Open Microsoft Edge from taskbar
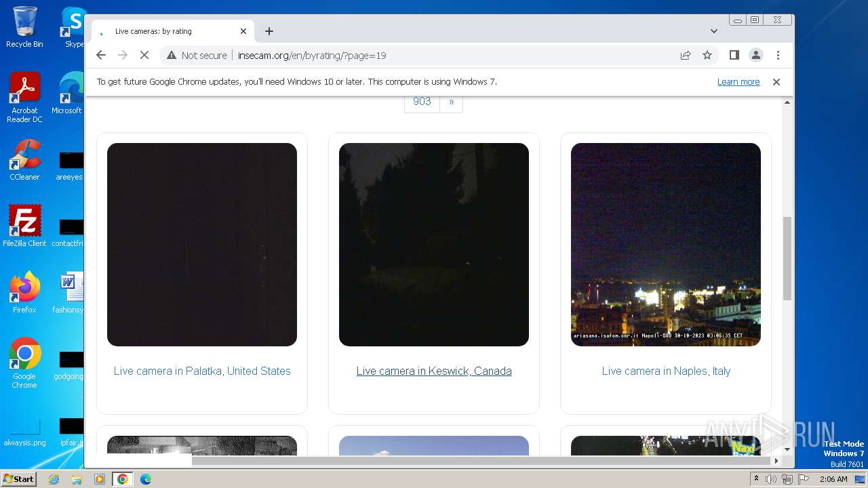 click(146, 479)
